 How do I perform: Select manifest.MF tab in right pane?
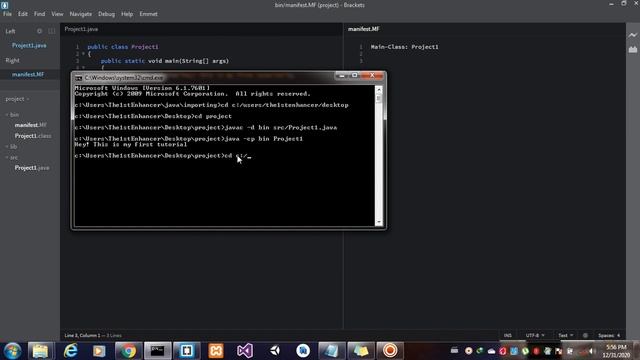point(364,29)
